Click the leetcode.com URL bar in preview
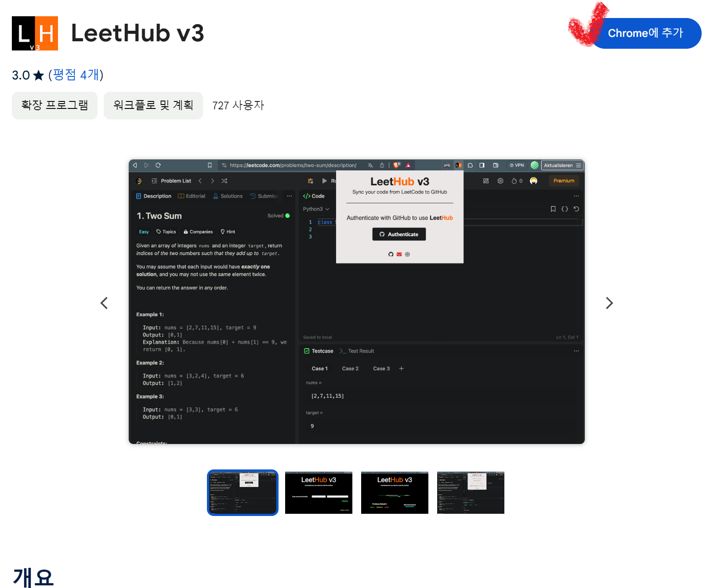Screen dimensions: 728x588 pyautogui.click(x=293, y=165)
